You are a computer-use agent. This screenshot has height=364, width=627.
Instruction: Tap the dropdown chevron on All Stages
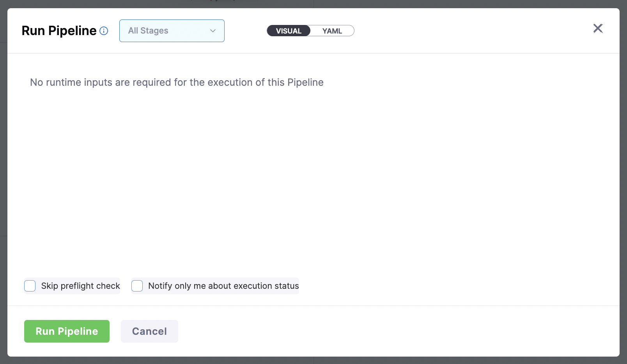[x=213, y=30]
